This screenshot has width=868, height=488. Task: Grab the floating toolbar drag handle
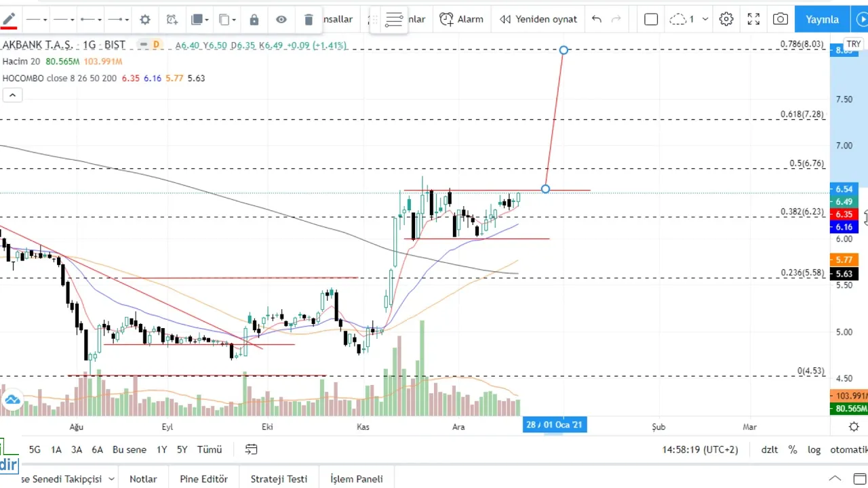coord(374,20)
